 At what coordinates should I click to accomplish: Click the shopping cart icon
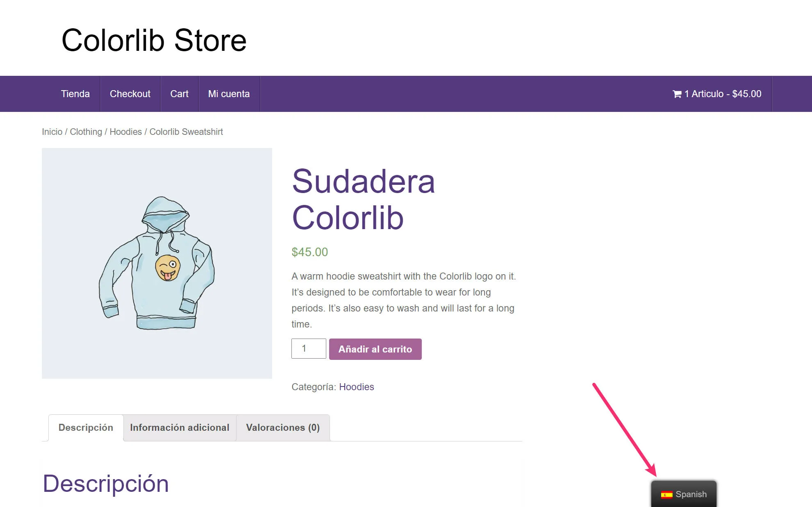pyautogui.click(x=676, y=94)
